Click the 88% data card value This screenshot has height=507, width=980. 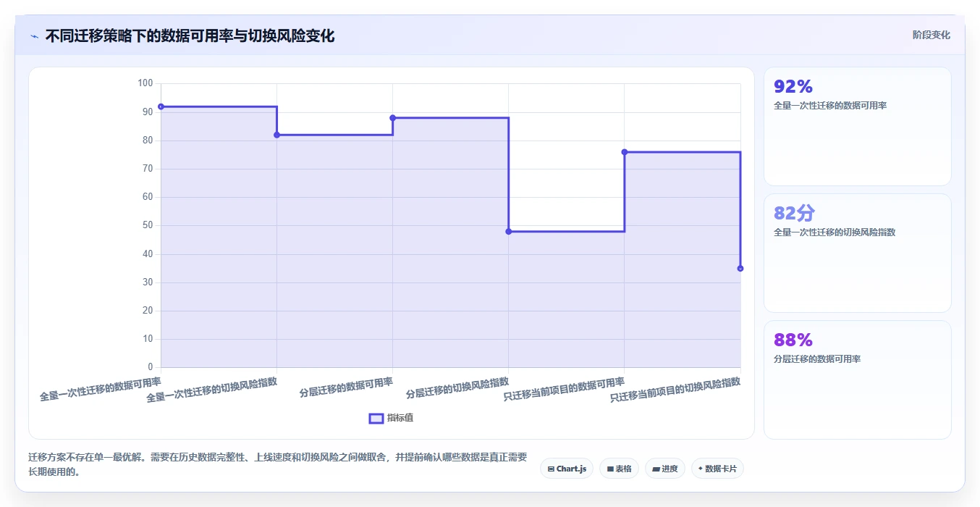point(793,340)
